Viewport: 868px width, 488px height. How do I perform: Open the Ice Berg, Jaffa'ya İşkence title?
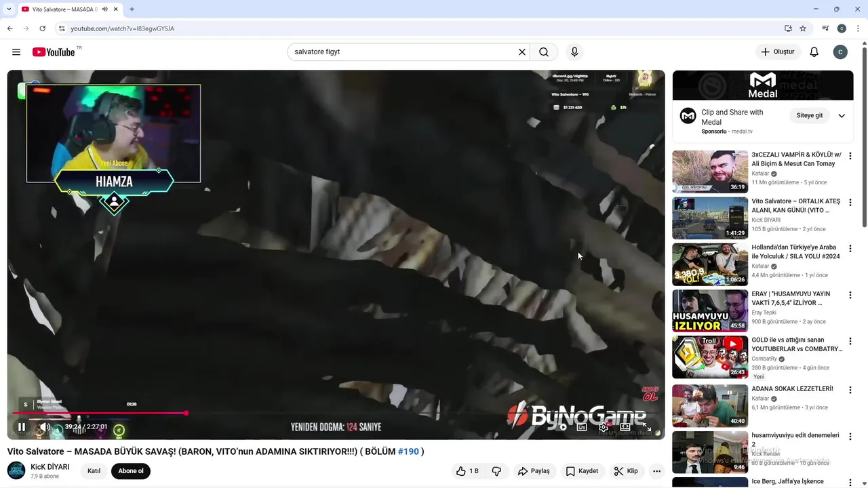click(x=787, y=481)
